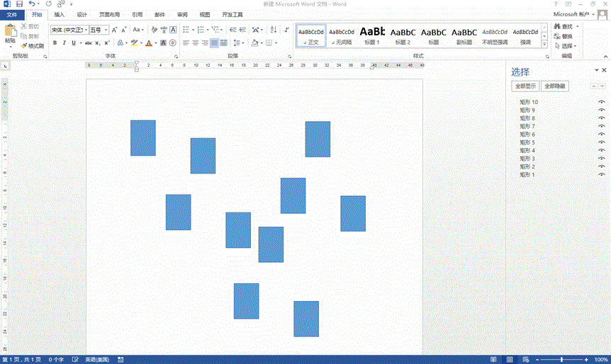Select 矩形 7 in the selection pane list
This screenshot has width=611, height=364.
(527, 126)
